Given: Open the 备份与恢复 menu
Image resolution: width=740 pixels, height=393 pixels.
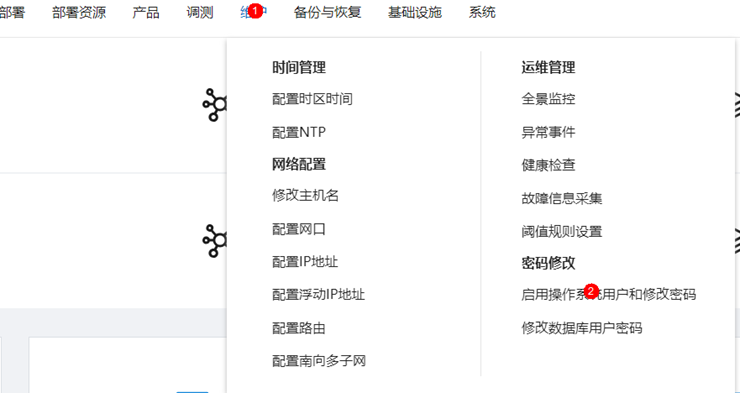Looking at the screenshot, I should [x=327, y=12].
